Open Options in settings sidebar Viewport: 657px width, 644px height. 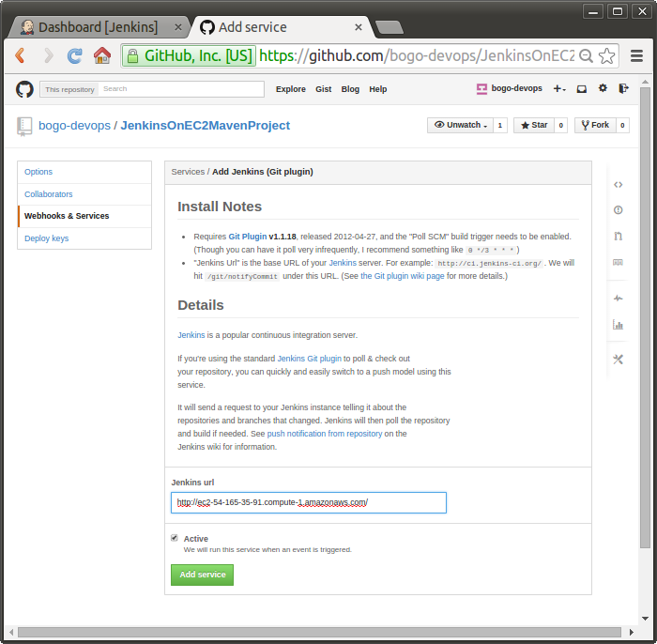pyautogui.click(x=38, y=172)
